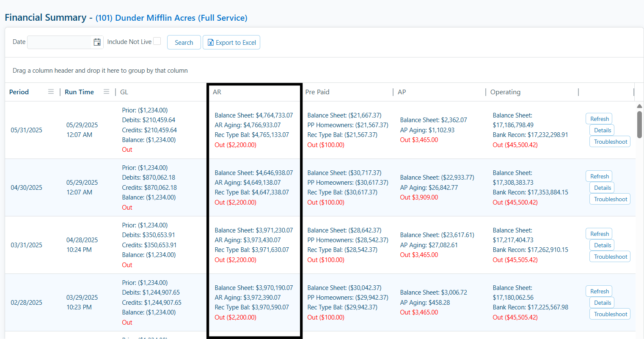Refresh the 05/31/2025 period row
The width and height of the screenshot is (644, 339).
point(599,119)
